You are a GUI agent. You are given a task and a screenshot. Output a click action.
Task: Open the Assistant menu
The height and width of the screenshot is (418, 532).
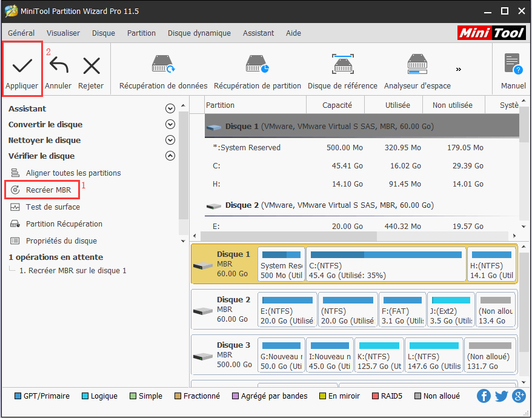click(259, 33)
